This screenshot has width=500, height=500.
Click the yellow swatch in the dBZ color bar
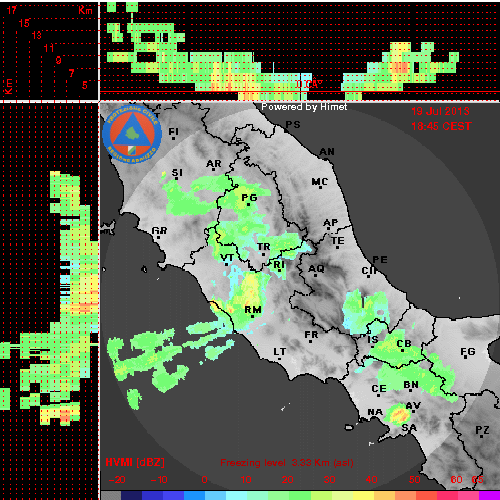362,496
